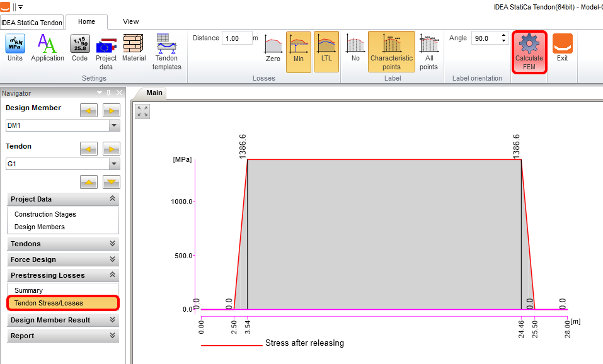
Task: Open the Tendon G1 dropdown
Action: [114, 164]
